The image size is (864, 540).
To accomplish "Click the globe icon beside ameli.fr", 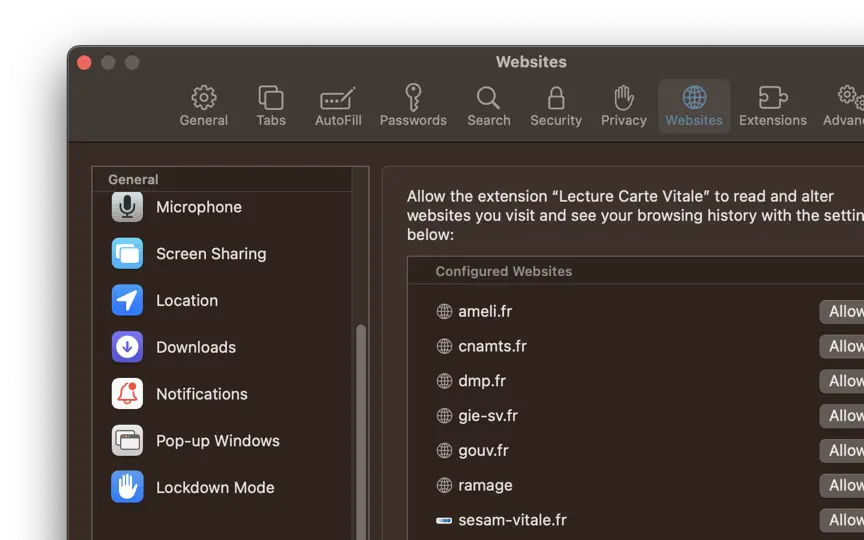I will tap(444, 311).
